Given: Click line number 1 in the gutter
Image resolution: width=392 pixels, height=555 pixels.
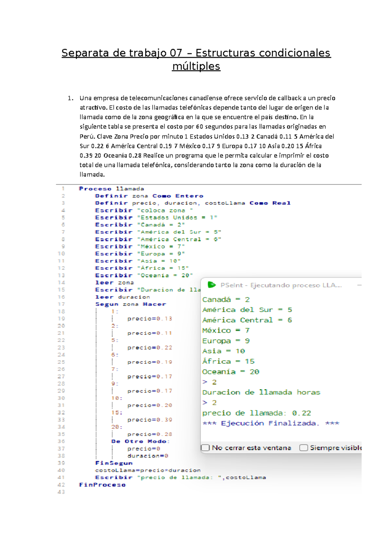Looking at the screenshot, I should coord(63,189).
